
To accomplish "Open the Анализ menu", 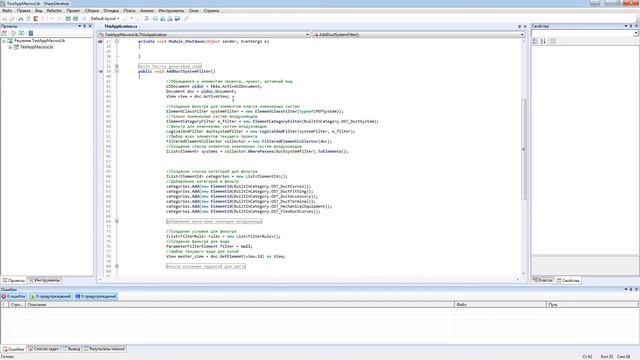I will (147, 11).
